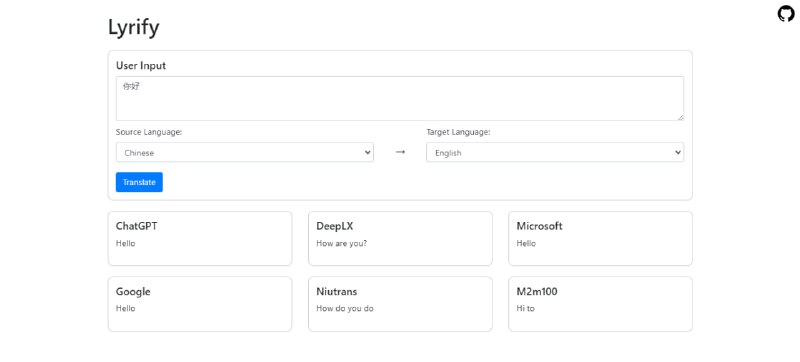Viewport: 800px width, 362px height.
Task: Open the GitHub repository icon
Action: tap(786, 14)
